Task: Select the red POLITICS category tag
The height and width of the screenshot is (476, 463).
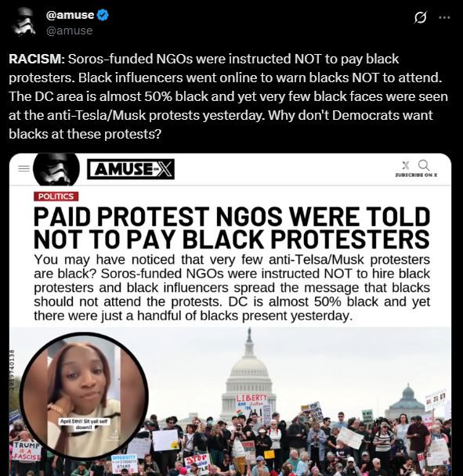Action: 56,197
